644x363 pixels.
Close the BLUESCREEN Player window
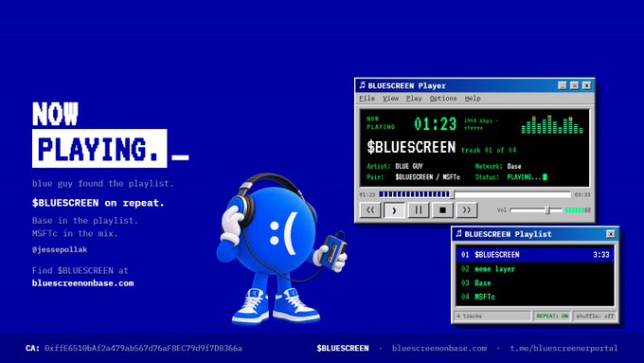click(x=587, y=85)
